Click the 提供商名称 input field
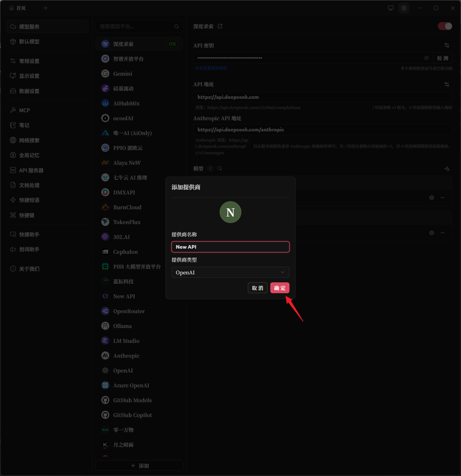Image resolution: width=461 pixels, height=476 pixels. pos(230,247)
